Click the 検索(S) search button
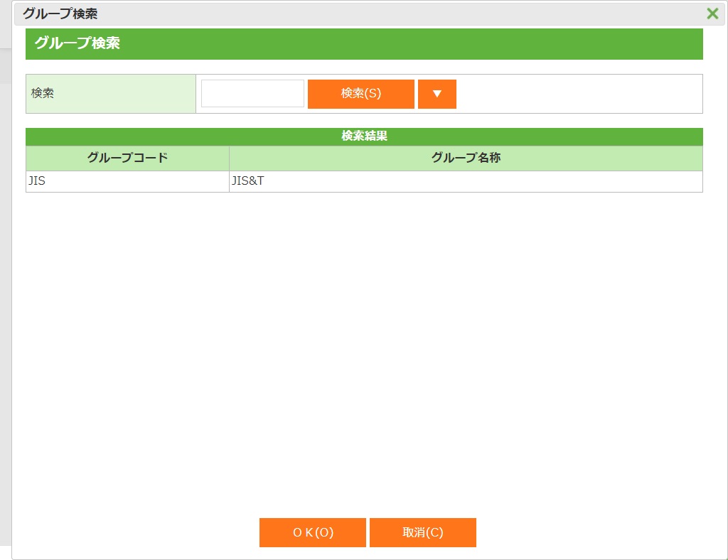 coord(360,94)
